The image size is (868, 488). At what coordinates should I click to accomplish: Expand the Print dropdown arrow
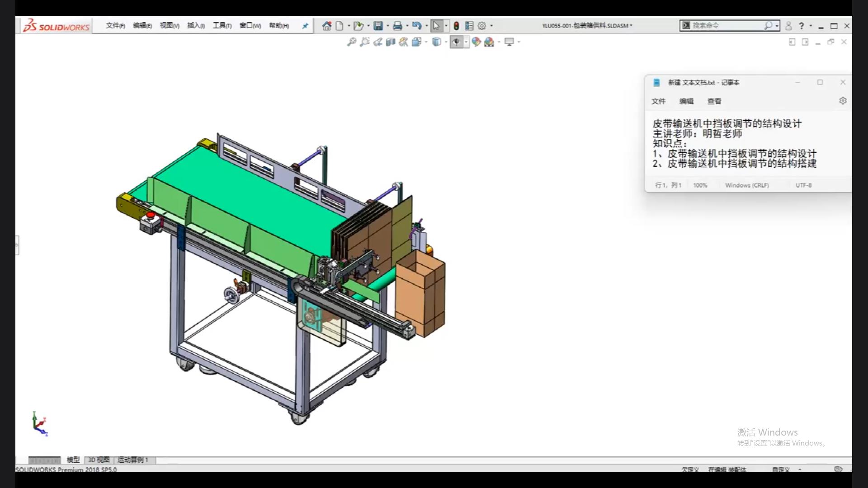click(x=407, y=26)
